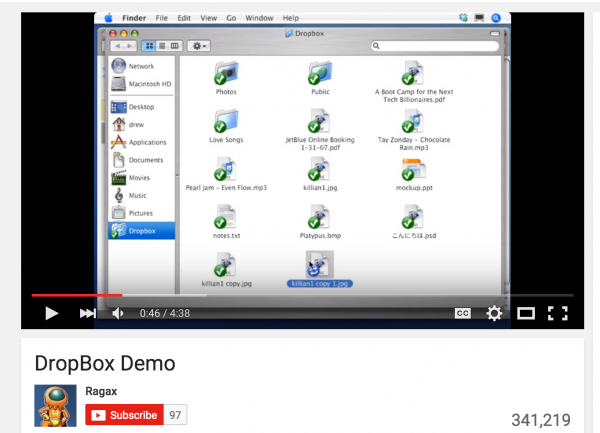Click the Spotlight search icon in menu bar
600x433 pixels.
coord(496,18)
